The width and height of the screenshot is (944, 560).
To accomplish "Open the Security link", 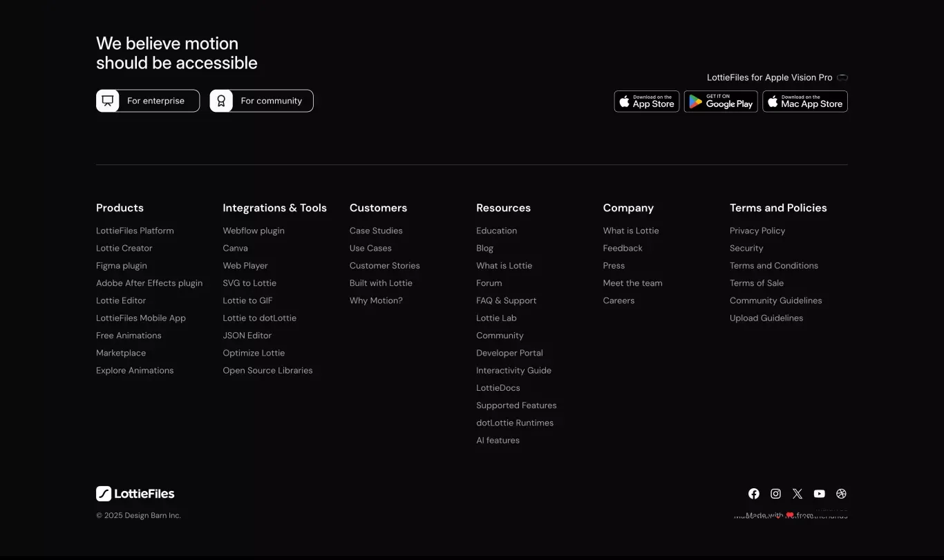I will (746, 248).
